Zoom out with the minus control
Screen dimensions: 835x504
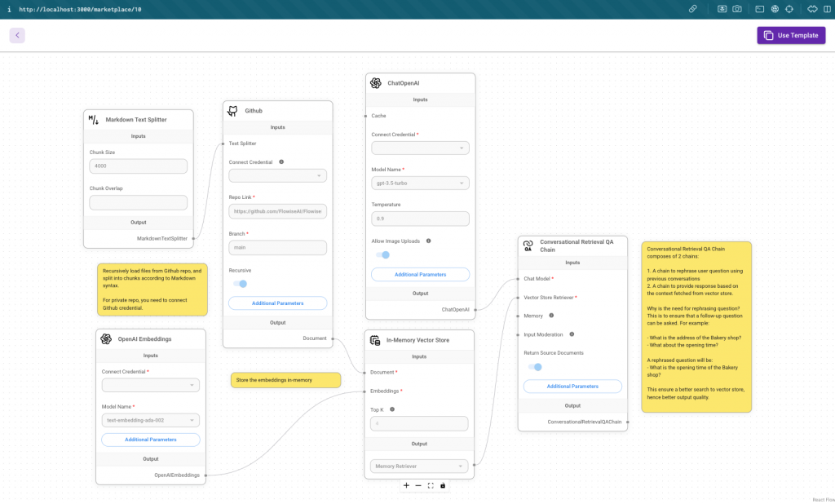(x=418, y=485)
